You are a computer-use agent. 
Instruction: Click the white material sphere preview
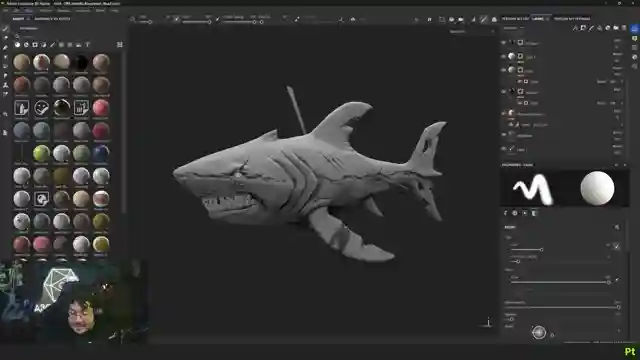tap(597, 188)
